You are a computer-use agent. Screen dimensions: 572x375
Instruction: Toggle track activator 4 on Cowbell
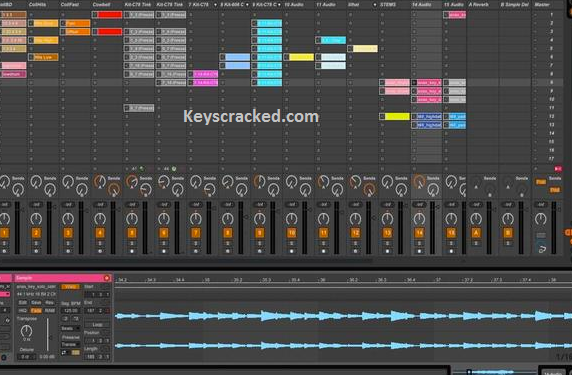pos(100,233)
